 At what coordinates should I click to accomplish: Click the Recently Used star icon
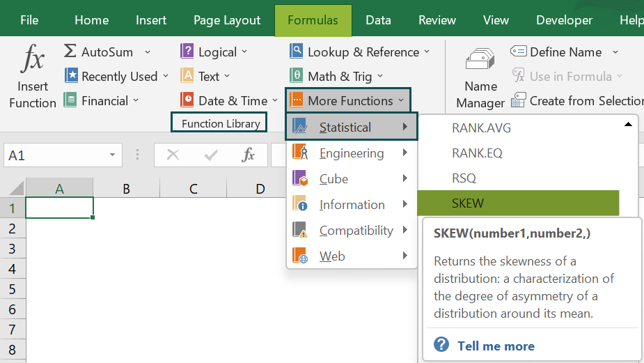[71, 76]
